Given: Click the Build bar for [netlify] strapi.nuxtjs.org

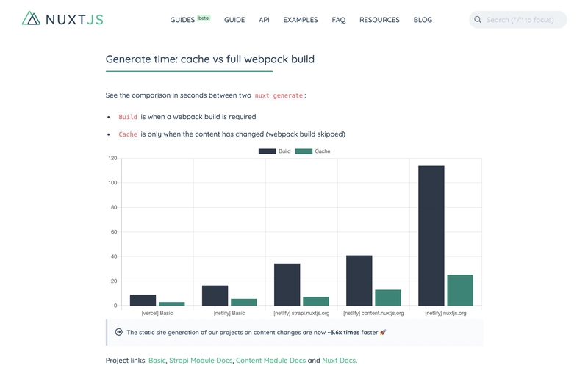Looking at the screenshot, I should coord(287,284).
